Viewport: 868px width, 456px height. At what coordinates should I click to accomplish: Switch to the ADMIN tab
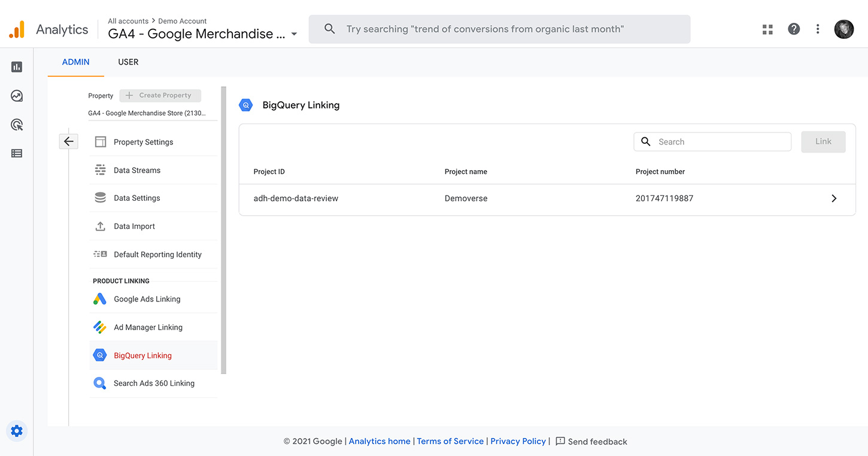click(76, 62)
